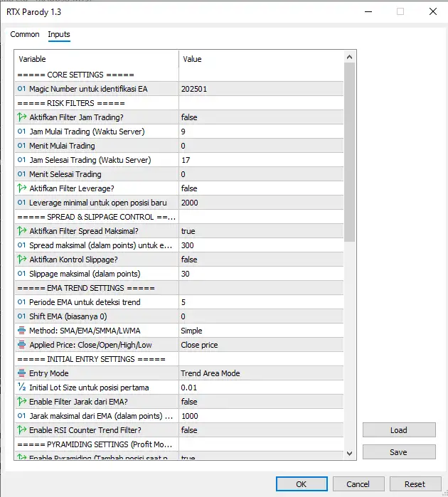Toggle Aktifkan Kontrol Slippage false value
Image resolution: width=448 pixels, height=497 pixels.
pyautogui.click(x=260, y=260)
